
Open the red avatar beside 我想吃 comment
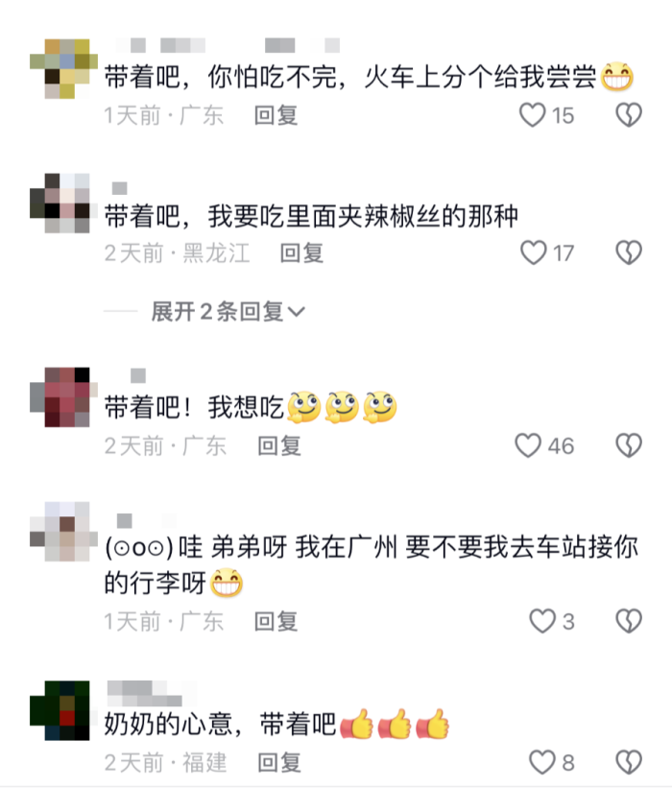pyautogui.click(x=63, y=397)
